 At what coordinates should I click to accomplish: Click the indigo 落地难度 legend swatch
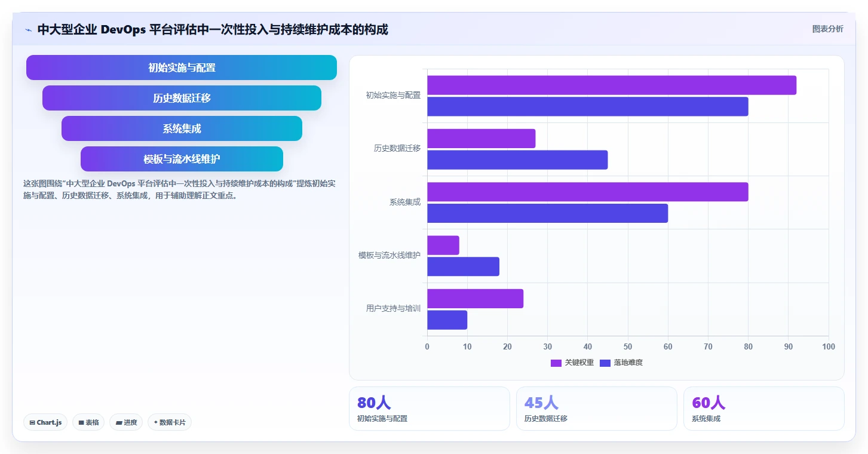[605, 363]
